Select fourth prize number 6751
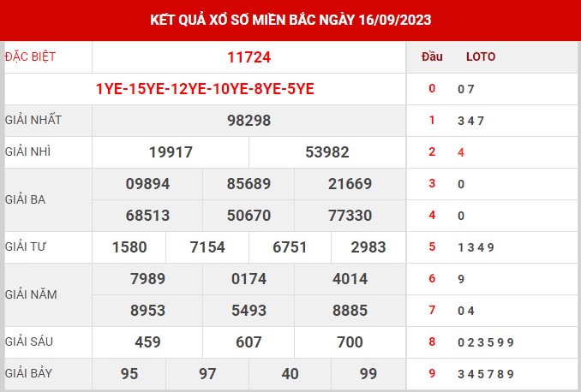The width and height of the screenshot is (581, 392). [290, 247]
